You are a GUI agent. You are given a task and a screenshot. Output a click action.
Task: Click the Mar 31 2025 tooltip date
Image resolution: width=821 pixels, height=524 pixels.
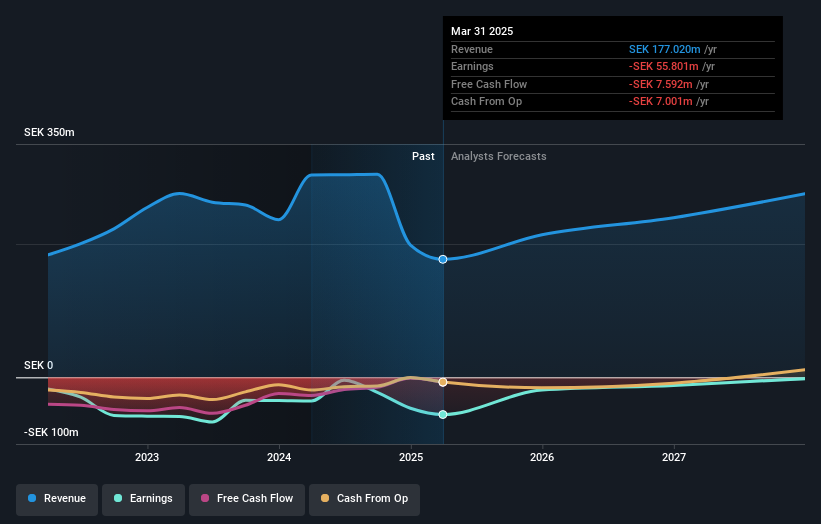[482, 31]
